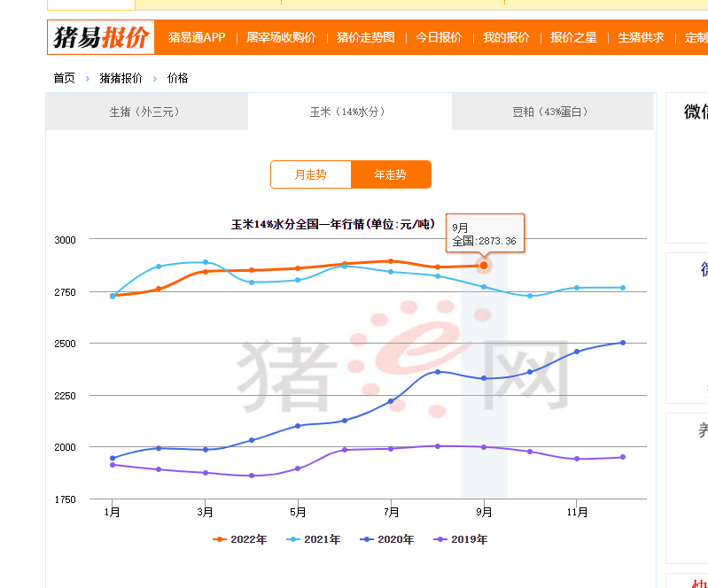The height and width of the screenshot is (588, 708).
Task: Go to 我的报价 page
Action: (x=506, y=37)
